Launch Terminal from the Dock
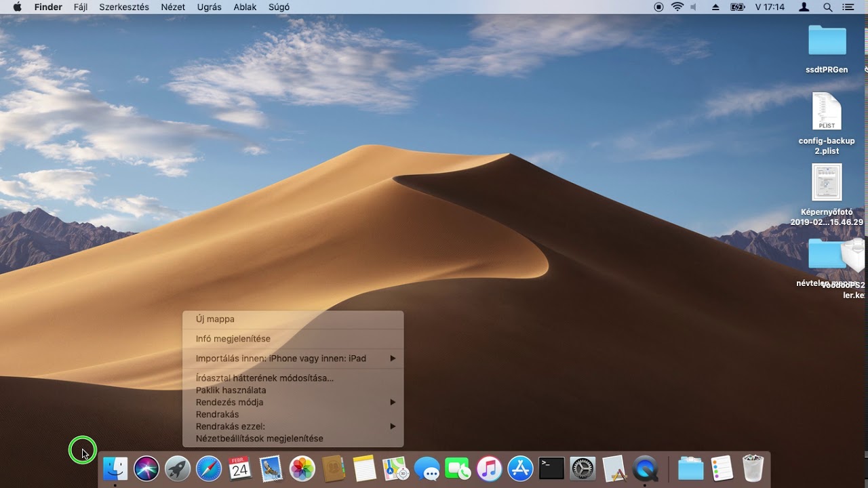Image resolution: width=868 pixels, height=488 pixels. (x=551, y=468)
